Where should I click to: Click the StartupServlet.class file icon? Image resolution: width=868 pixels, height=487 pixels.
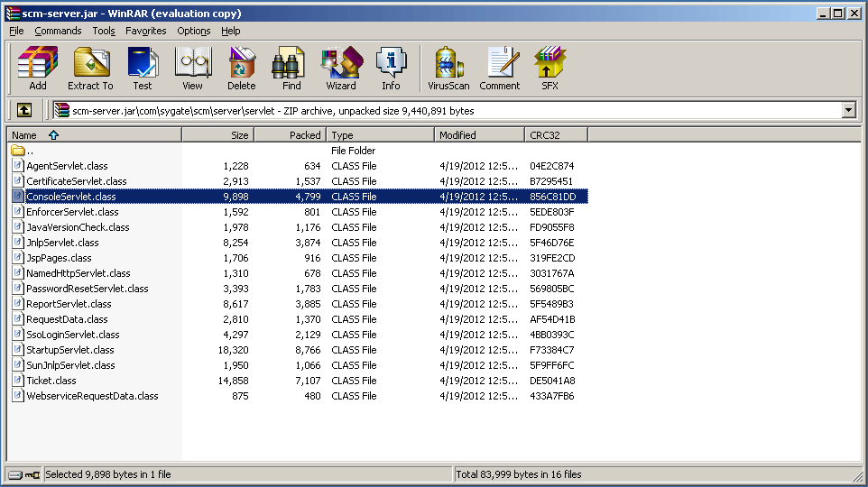[x=18, y=350]
